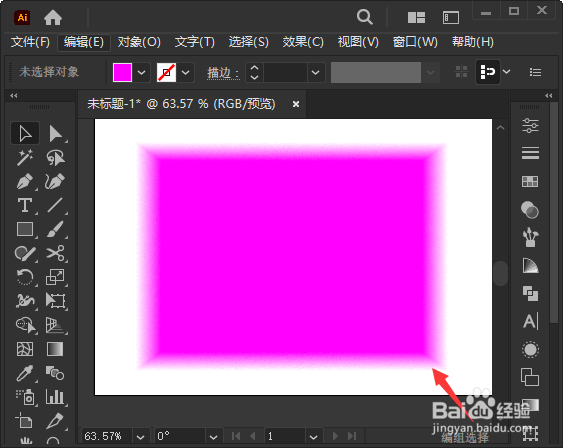Open the Layers panel icon

pyautogui.click(x=530, y=377)
